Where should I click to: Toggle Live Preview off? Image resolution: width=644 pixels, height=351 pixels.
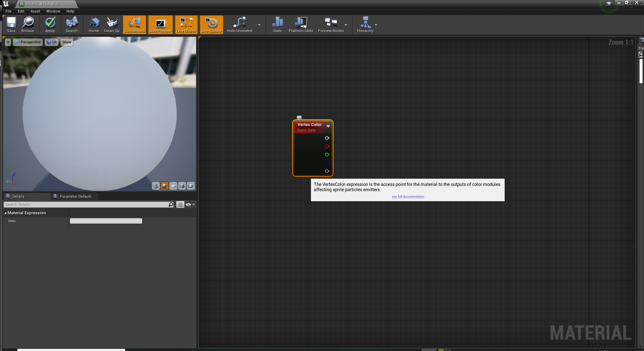pyautogui.click(x=160, y=25)
